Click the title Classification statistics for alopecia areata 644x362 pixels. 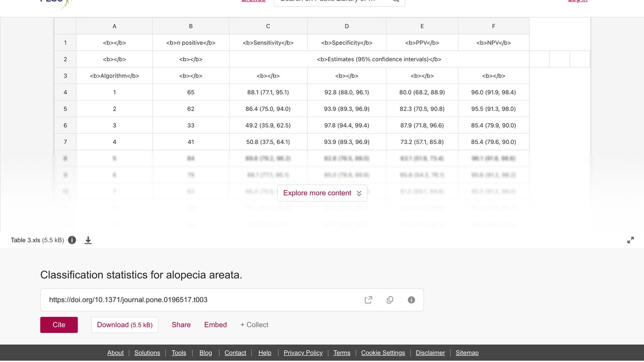tap(141, 275)
